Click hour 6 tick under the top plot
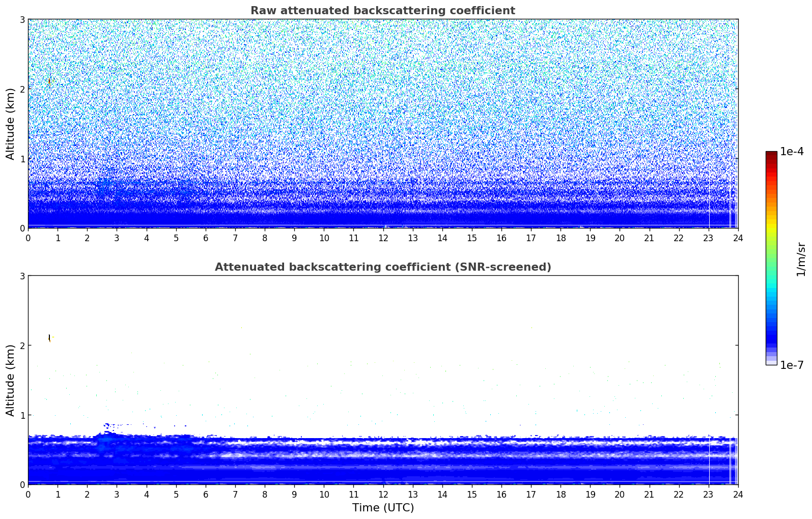The image size is (812, 519). coord(206,238)
